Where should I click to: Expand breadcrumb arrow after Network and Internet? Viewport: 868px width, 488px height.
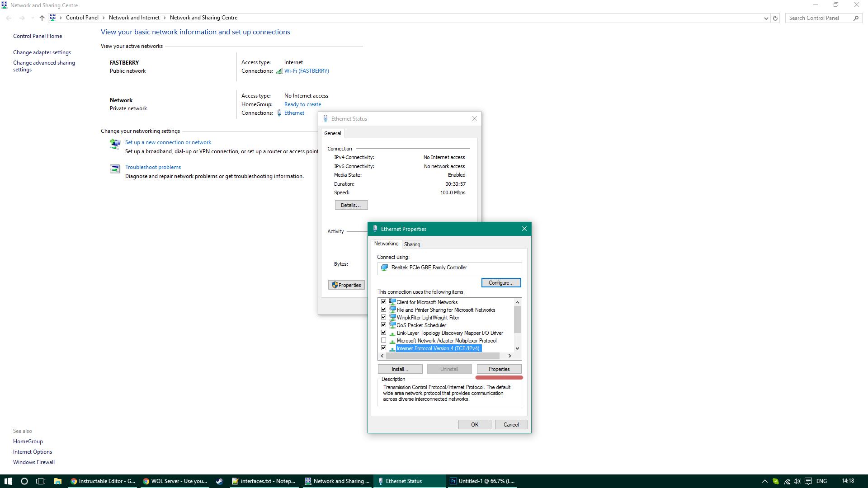[165, 18]
